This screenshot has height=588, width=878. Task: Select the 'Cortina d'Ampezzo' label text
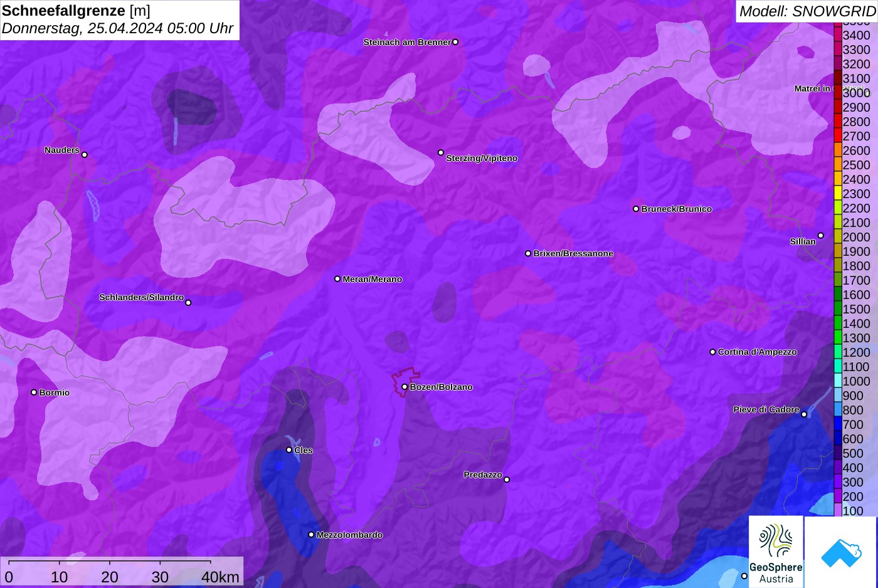758,352
